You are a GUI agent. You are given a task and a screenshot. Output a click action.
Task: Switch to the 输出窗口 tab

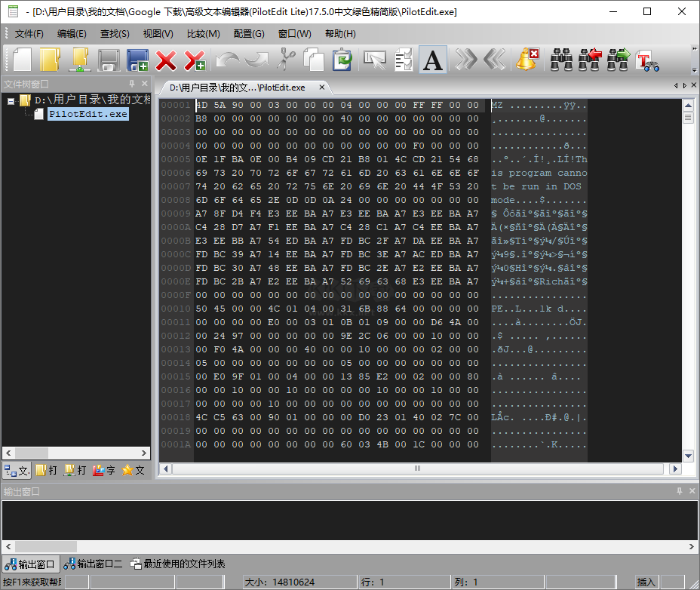(30, 564)
